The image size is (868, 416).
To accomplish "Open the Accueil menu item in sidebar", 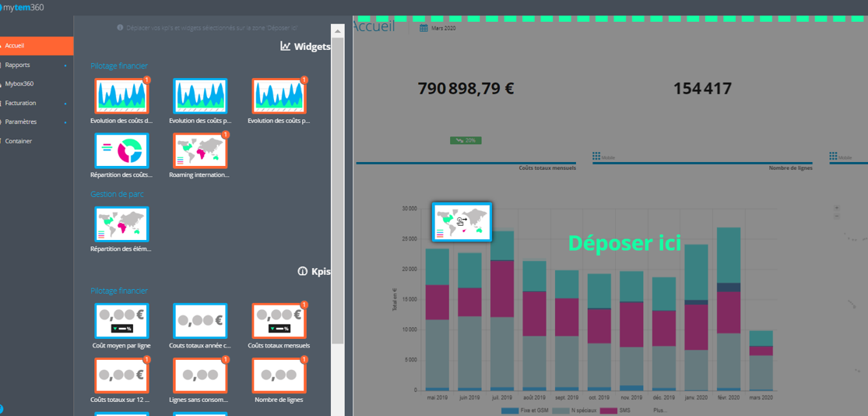I will pyautogui.click(x=36, y=46).
